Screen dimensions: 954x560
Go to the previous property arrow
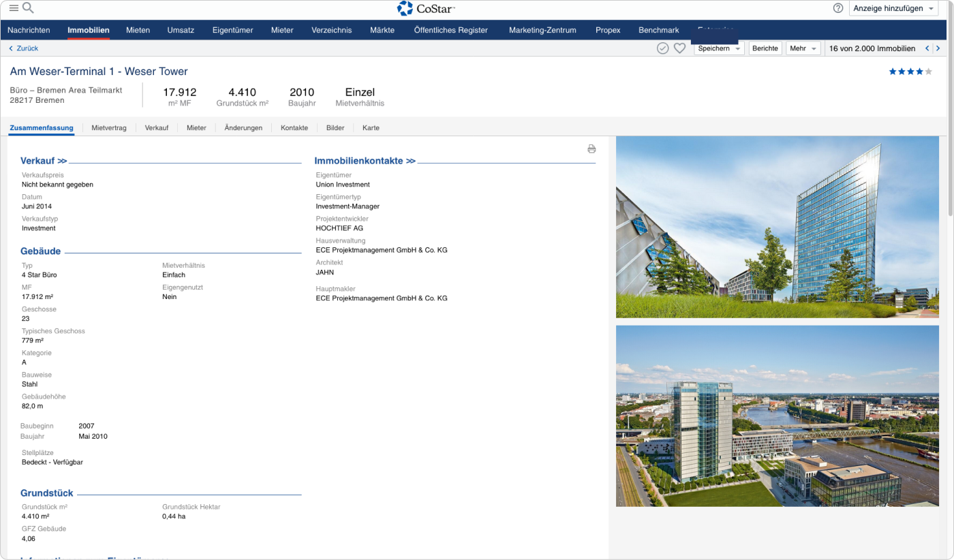[927, 48]
